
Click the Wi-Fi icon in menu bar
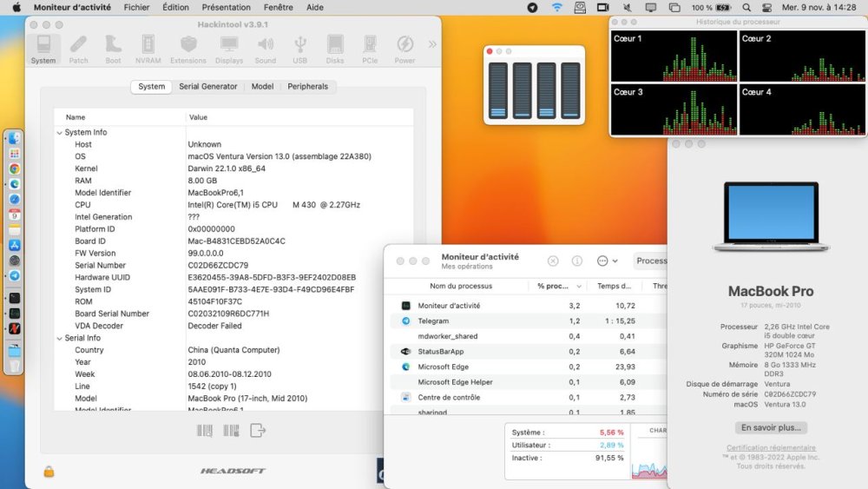click(x=557, y=7)
